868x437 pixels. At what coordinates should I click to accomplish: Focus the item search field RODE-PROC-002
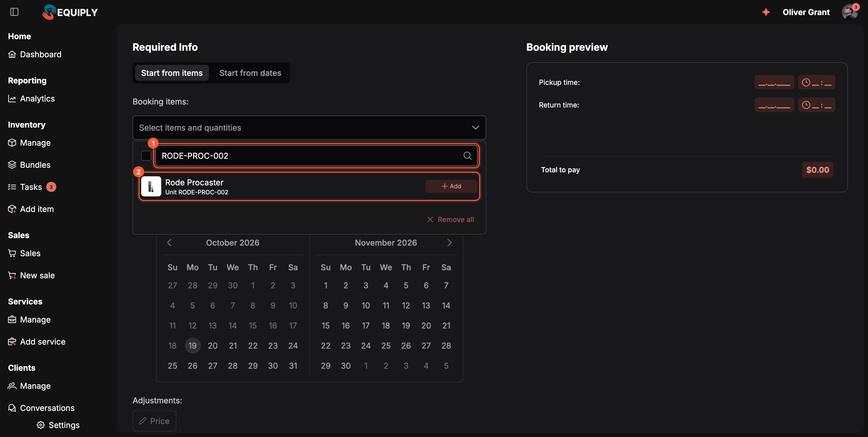(317, 155)
